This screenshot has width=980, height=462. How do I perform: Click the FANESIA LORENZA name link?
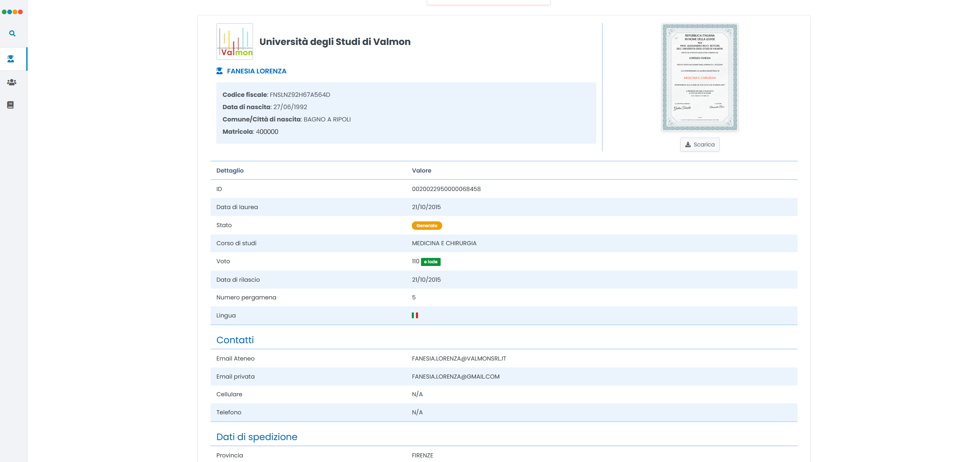[256, 71]
